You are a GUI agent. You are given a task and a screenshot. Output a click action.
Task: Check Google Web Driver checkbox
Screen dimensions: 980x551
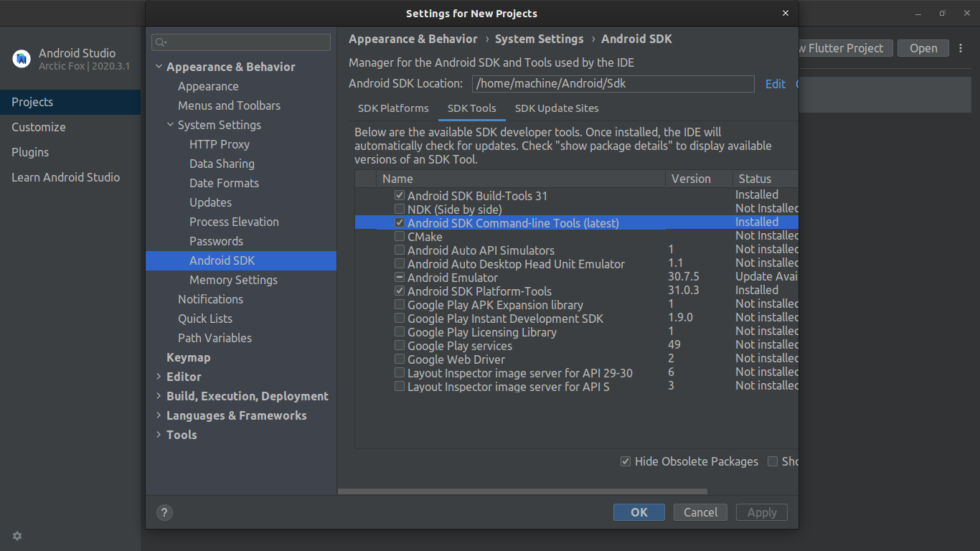tap(400, 359)
